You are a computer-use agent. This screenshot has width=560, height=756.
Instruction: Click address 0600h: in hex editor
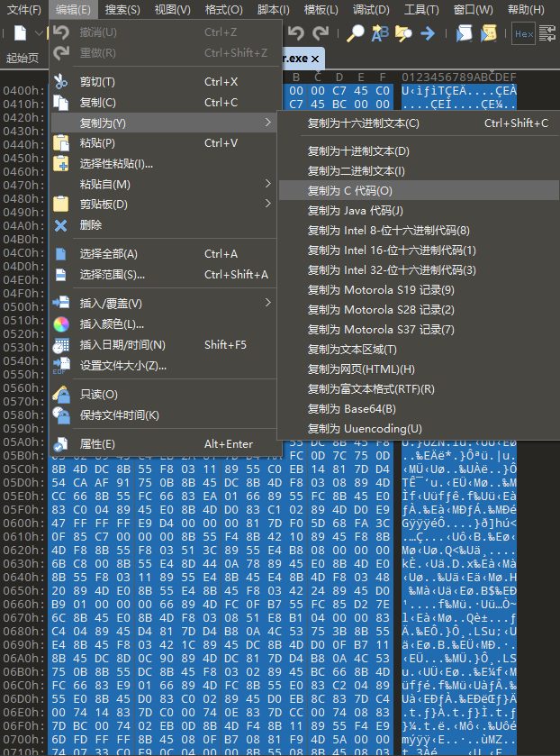(23, 524)
